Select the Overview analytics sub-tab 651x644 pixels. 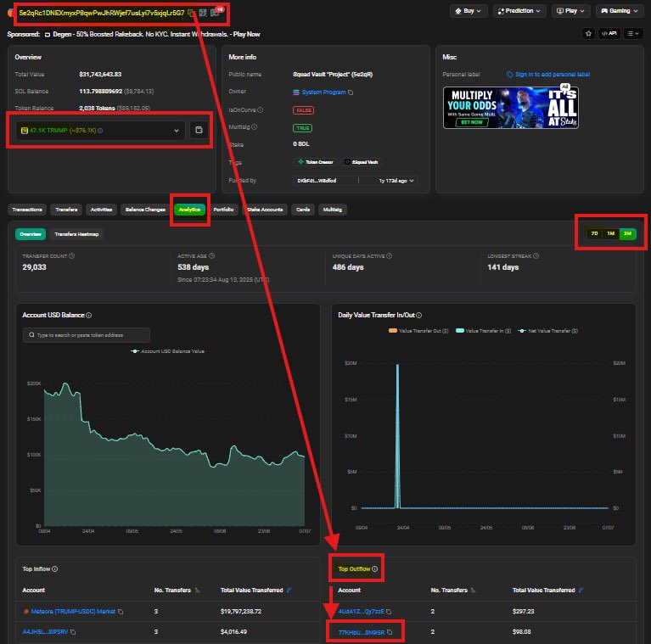[31, 234]
